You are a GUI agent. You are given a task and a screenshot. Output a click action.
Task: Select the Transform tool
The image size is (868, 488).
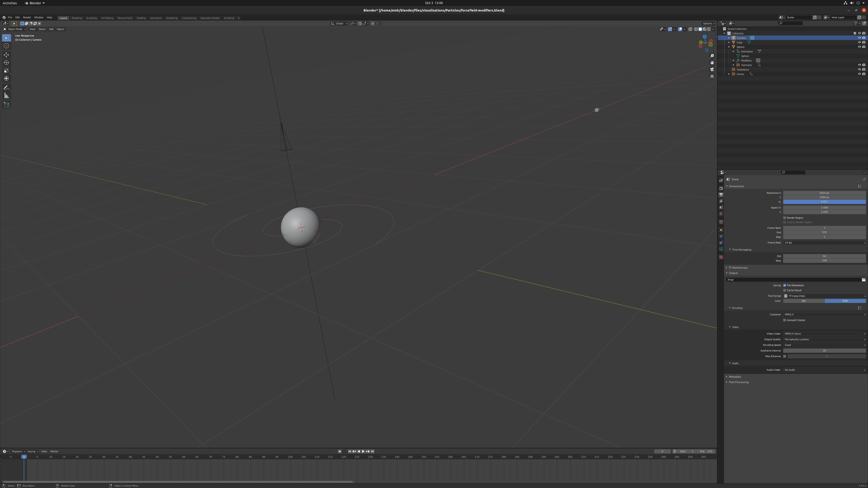6,78
